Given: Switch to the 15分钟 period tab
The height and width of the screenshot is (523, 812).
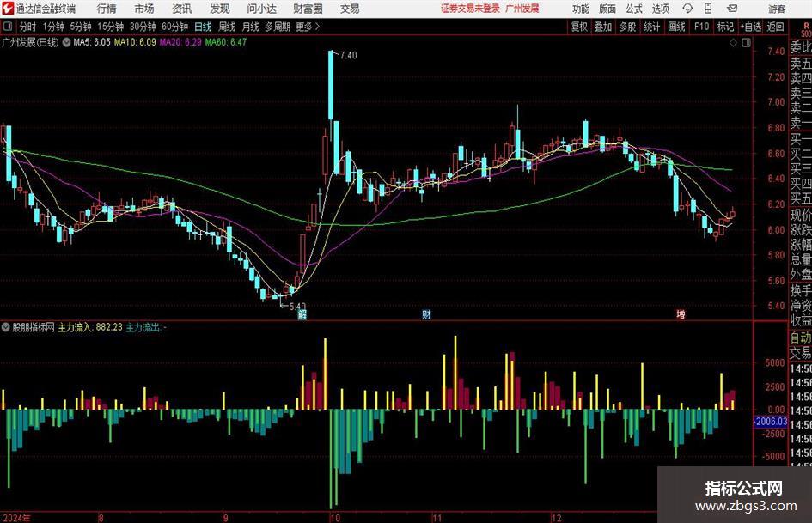Looking at the screenshot, I should [x=111, y=27].
